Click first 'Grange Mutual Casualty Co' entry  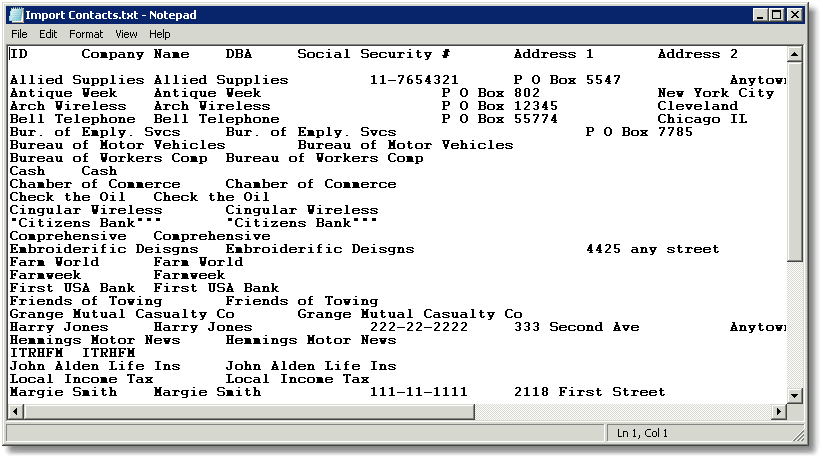[122, 314]
